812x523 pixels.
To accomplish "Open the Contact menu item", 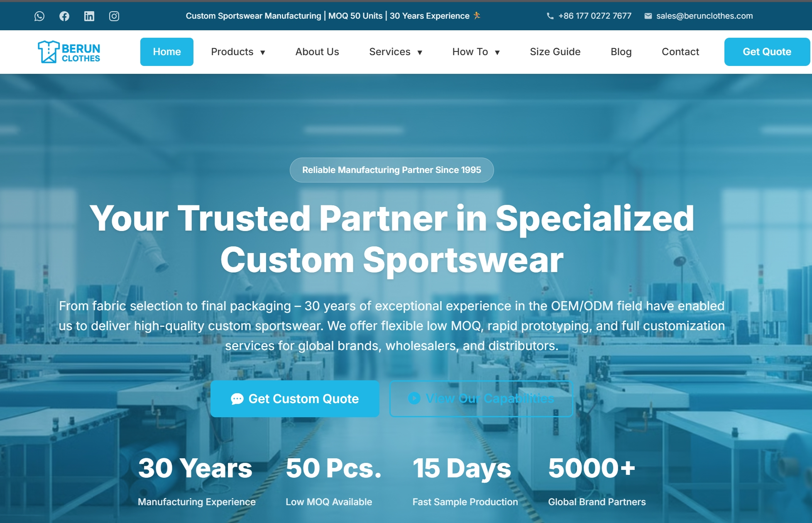I will tap(680, 52).
